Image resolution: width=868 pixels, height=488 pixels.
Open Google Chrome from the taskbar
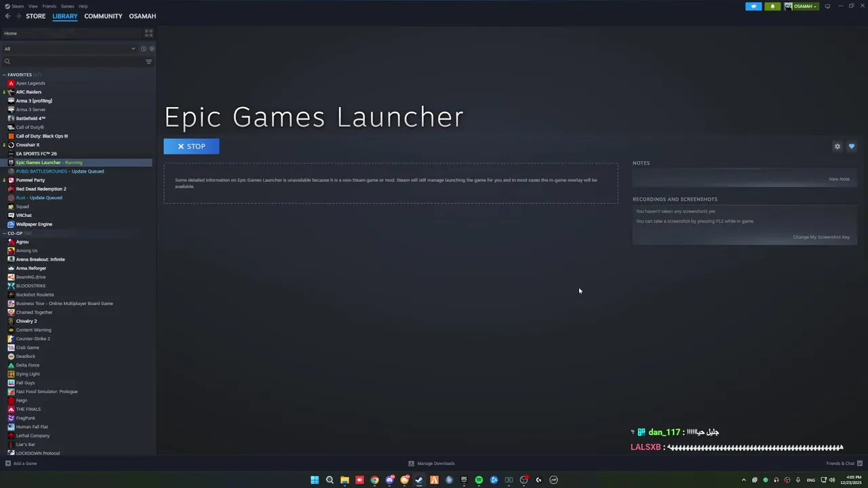(x=374, y=480)
